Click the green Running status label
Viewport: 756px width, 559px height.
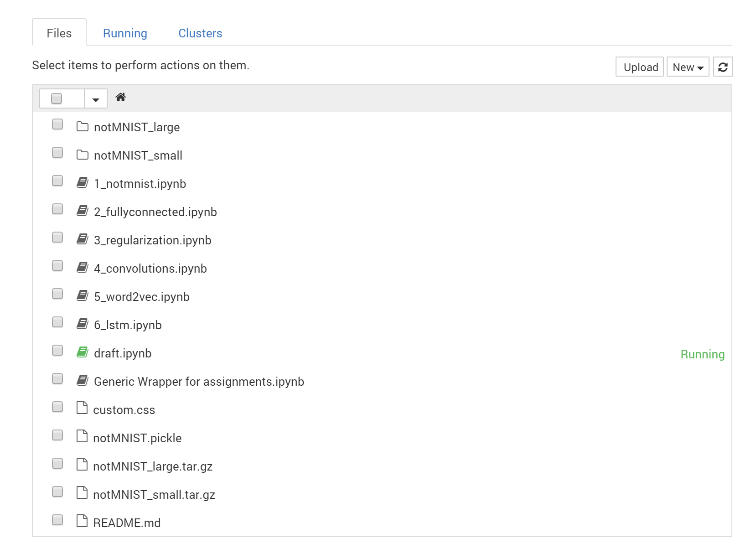click(702, 354)
